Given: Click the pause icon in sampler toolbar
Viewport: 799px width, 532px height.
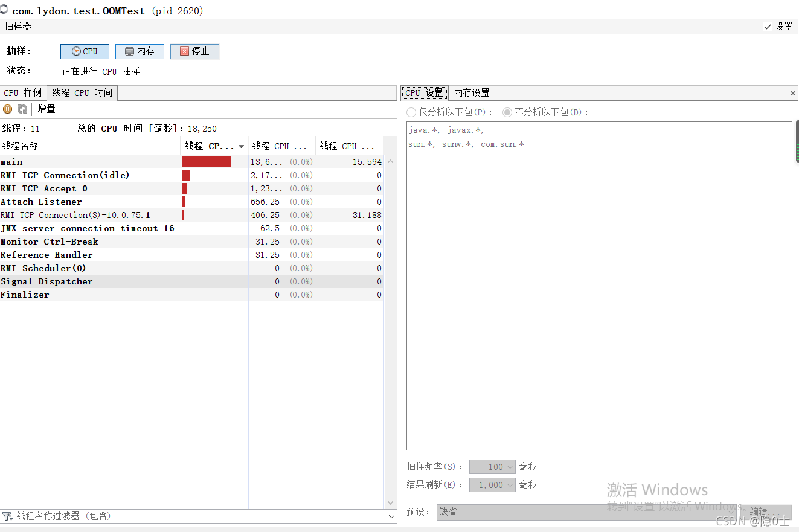Looking at the screenshot, I should 8,109.
